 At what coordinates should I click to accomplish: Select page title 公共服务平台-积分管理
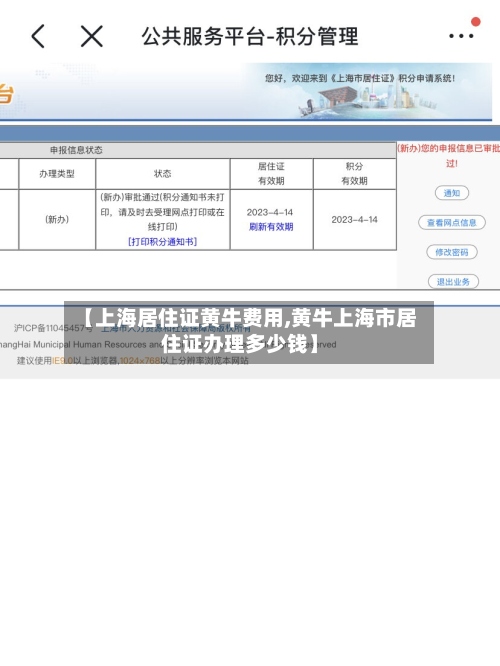click(250, 36)
